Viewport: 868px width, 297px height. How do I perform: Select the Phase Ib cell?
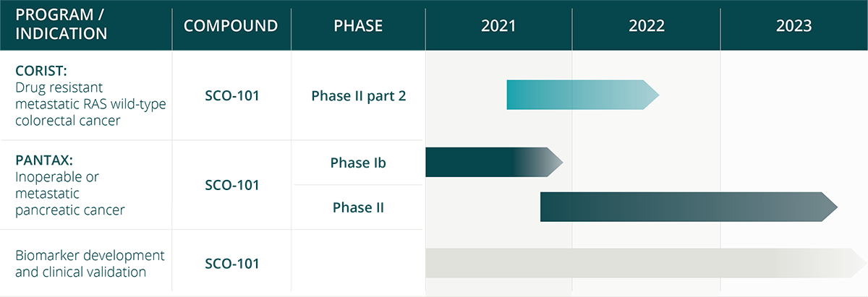click(358, 163)
